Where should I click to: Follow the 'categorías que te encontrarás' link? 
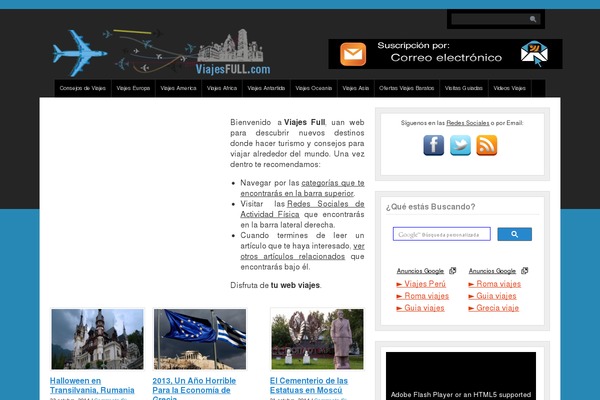(x=302, y=188)
